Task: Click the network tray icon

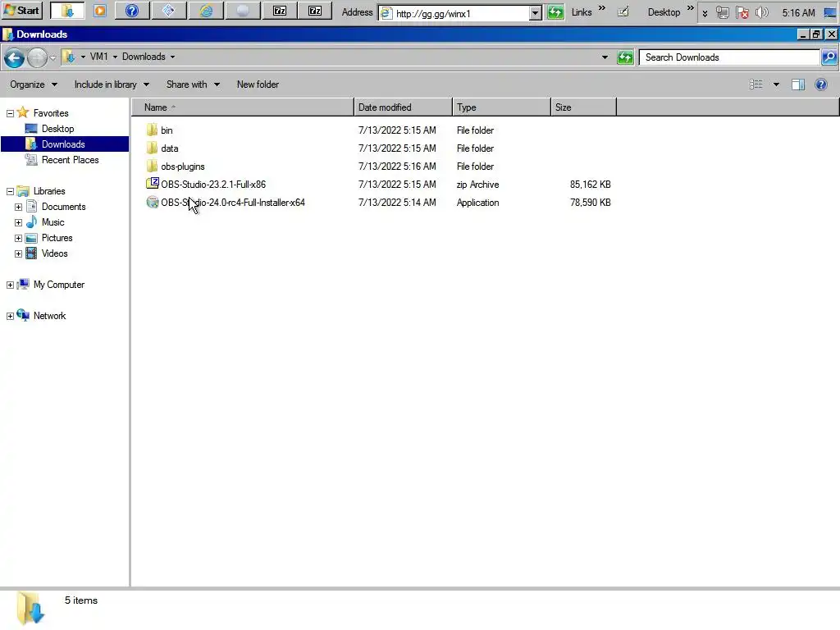Action: [x=722, y=12]
